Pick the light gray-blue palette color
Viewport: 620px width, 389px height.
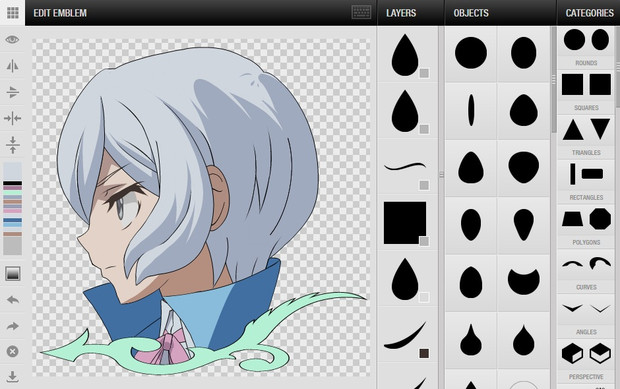pos(13,170)
